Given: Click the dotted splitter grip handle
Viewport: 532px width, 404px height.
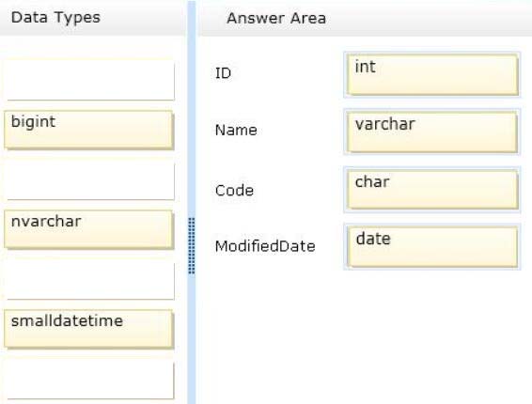Looking at the screenshot, I should pos(192,246).
